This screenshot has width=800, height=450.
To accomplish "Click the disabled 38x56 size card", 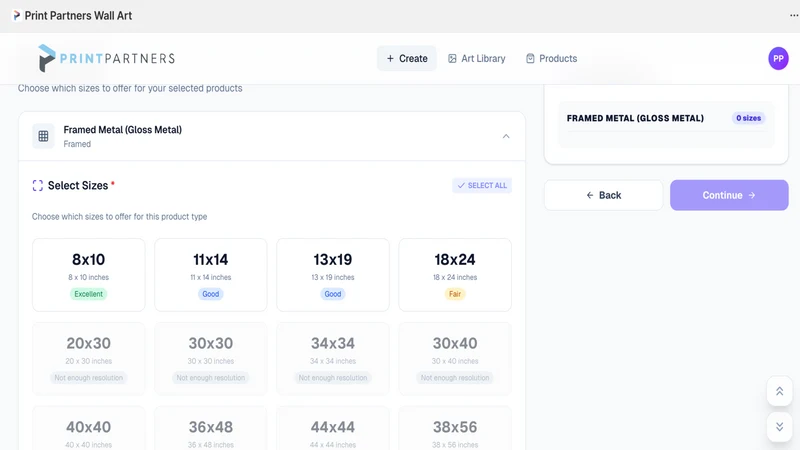I will pos(455,428).
